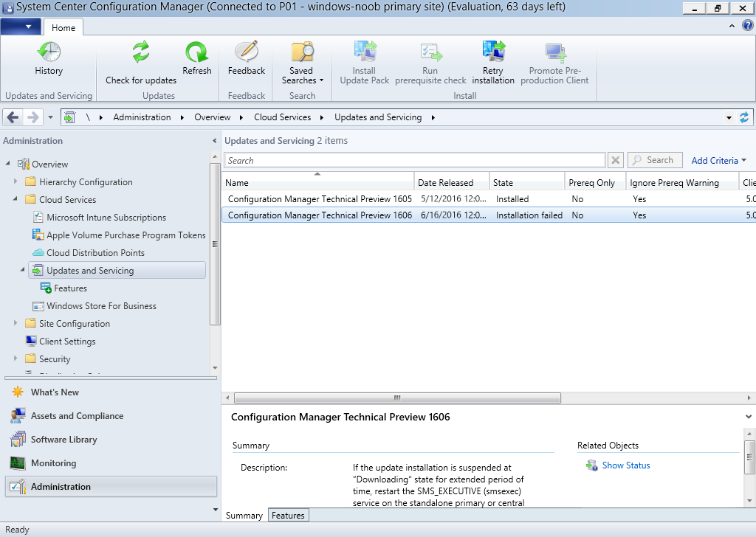Open the Administration workspace button

111,486
